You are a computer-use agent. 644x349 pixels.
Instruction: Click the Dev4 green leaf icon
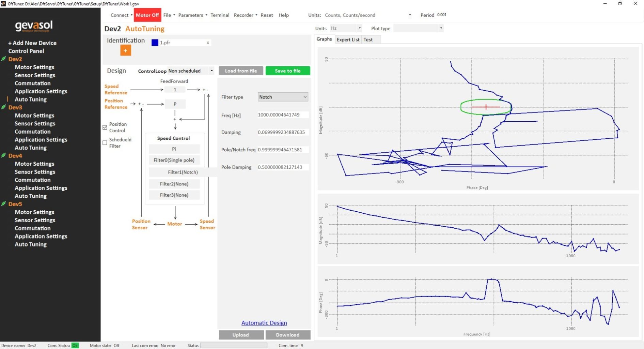point(4,155)
